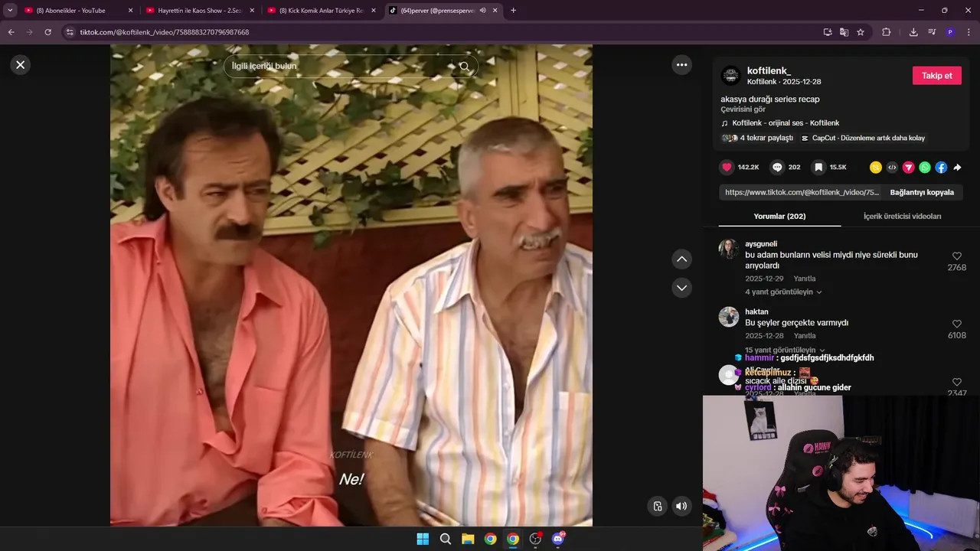Like haktan's comment via its heart
Image resolution: width=980 pixels, height=551 pixels.
(x=957, y=324)
